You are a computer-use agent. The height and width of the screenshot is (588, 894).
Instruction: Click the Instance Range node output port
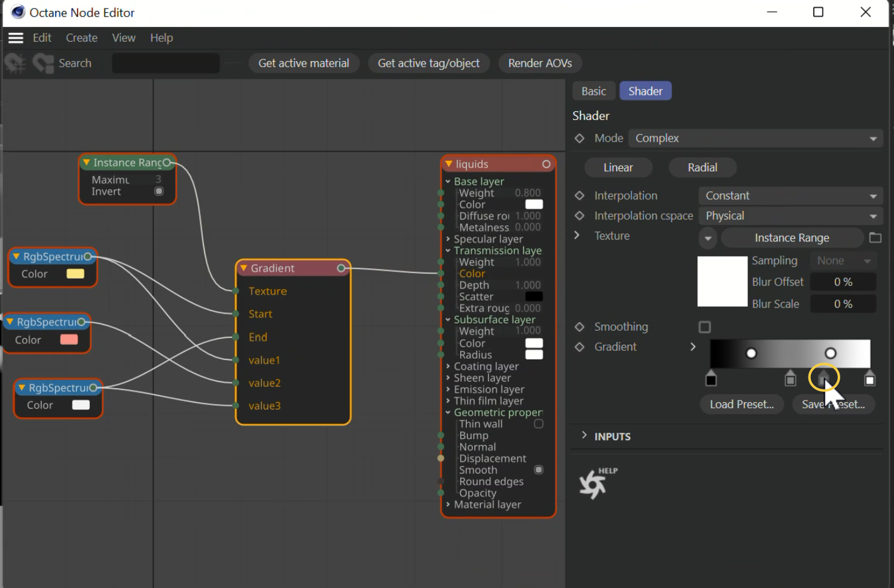pyautogui.click(x=167, y=163)
